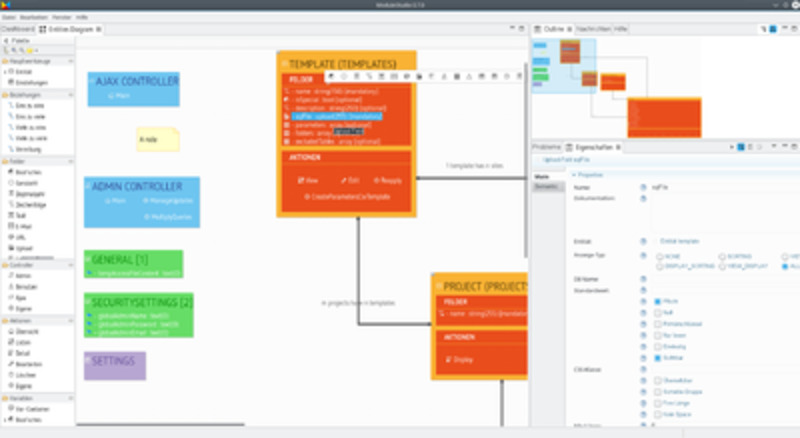The image size is (800, 438).
Task: Select the VIEW_DISPLAY radio option
Action: coord(722,266)
